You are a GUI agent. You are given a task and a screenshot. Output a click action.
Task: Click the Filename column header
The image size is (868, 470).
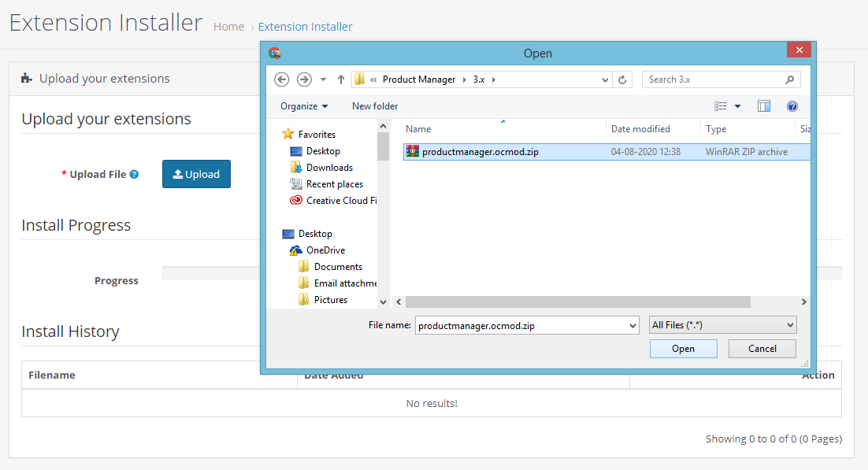coord(52,376)
